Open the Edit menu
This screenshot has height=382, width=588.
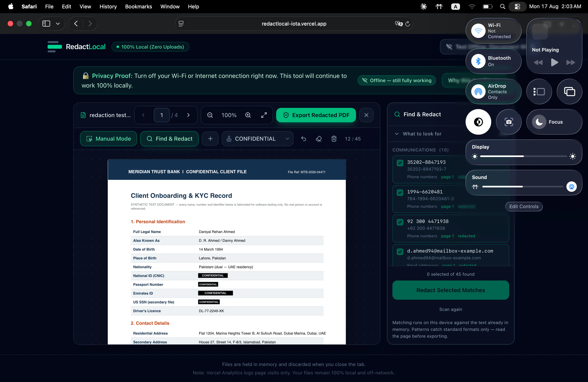(x=66, y=6)
